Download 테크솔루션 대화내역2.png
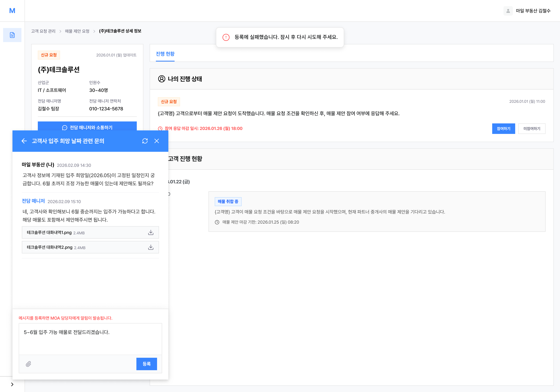This screenshot has width=560, height=392. (x=151, y=247)
